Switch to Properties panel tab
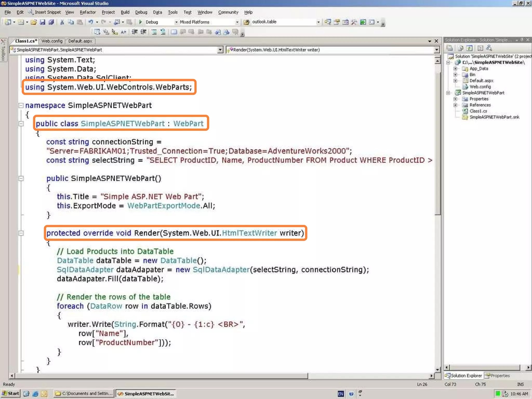Screen dimensions: 532x399 point(497,376)
